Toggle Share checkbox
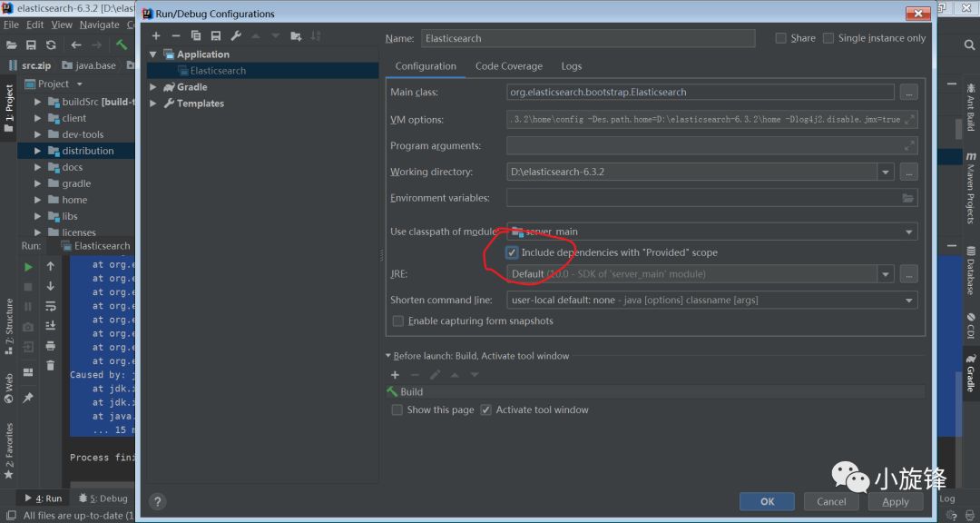 [780, 38]
